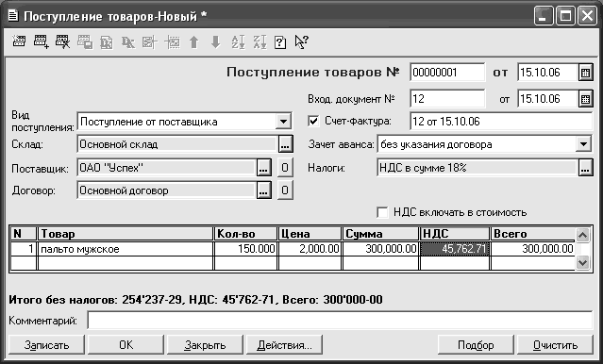Click the copy row toolbar icon
The width and height of the screenshot is (603, 364).
(85, 41)
